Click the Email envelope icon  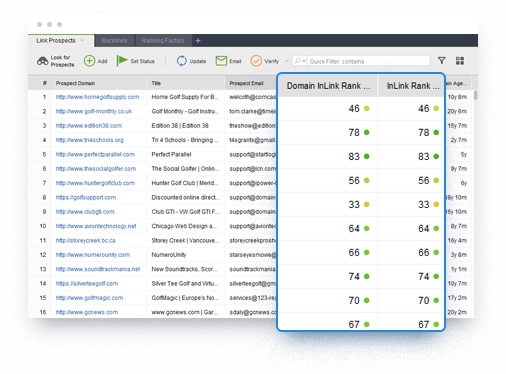pyautogui.click(x=221, y=61)
